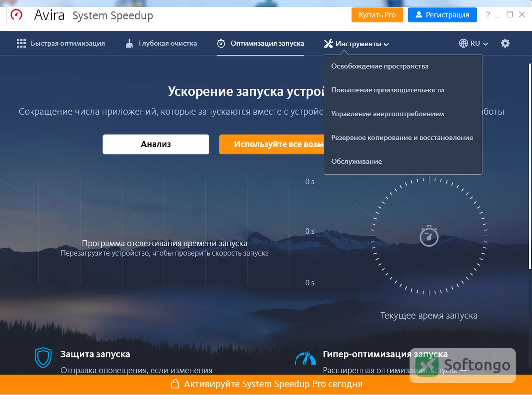Image resolution: width=532 pixels, height=395 pixels.
Task: Click the tools wrench icon
Action: click(329, 44)
